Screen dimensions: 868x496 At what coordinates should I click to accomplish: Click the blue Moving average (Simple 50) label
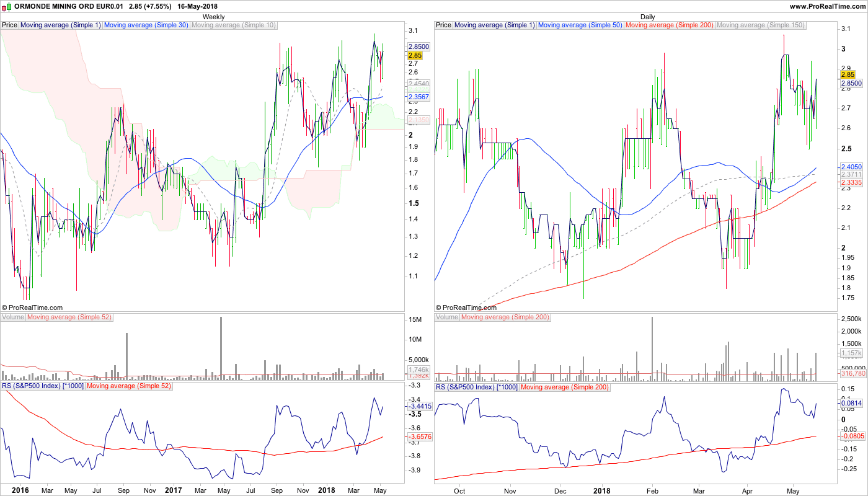pyautogui.click(x=580, y=25)
